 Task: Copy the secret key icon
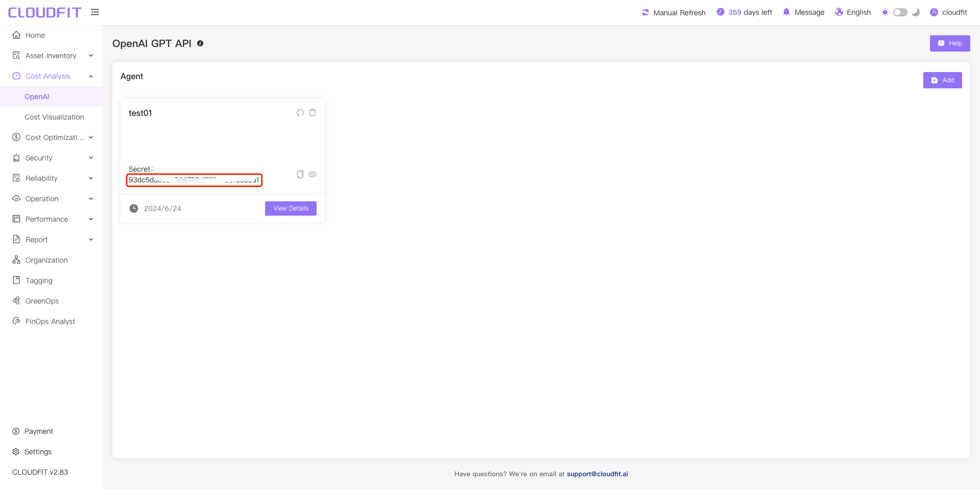(x=300, y=174)
